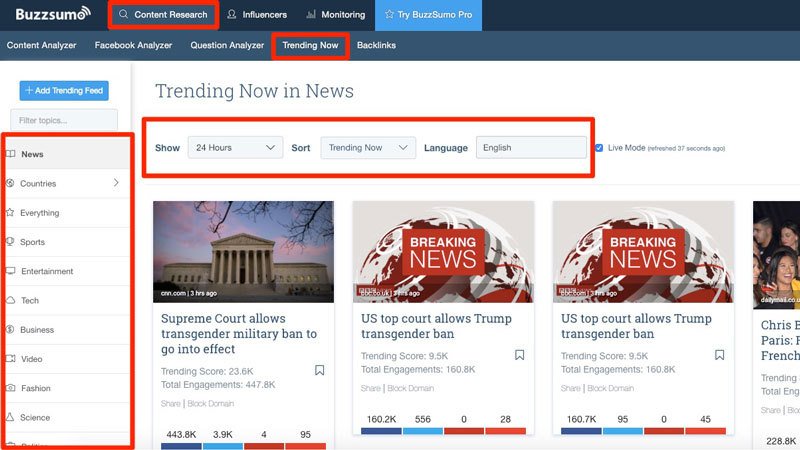Click the Entertainment screen icon
Screen dimensions: 800x450
(x=11, y=271)
